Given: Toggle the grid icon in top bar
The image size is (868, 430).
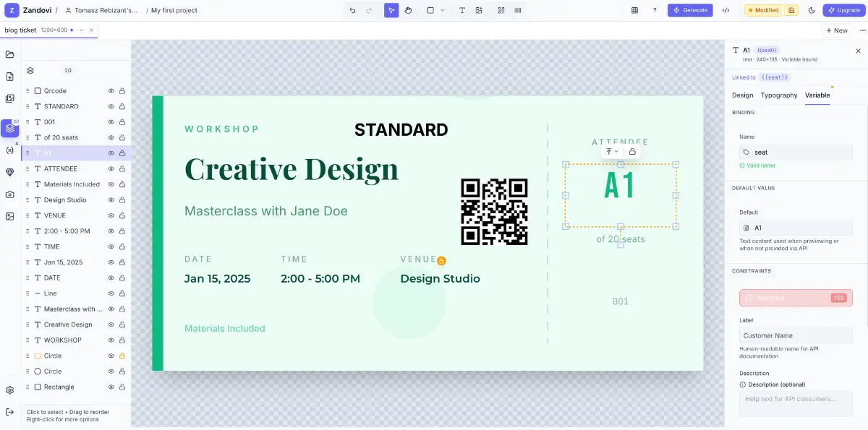Looking at the screenshot, I should pos(634,10).
